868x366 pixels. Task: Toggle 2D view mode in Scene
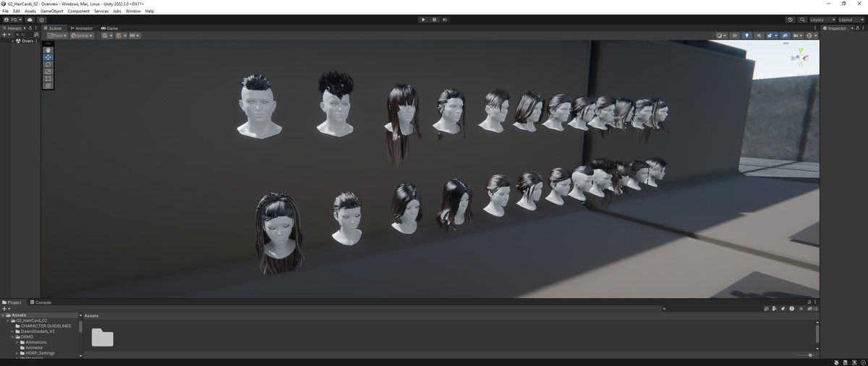(x=734, y=35)
